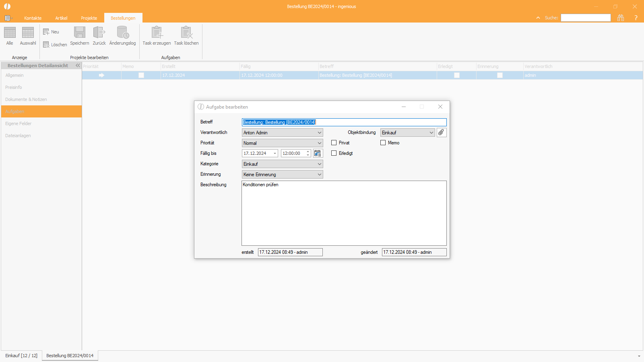The width and height of the screenshot is (644, 362).
Task: Open the Änderungslog icon
Action: click(x=122, y=33)
